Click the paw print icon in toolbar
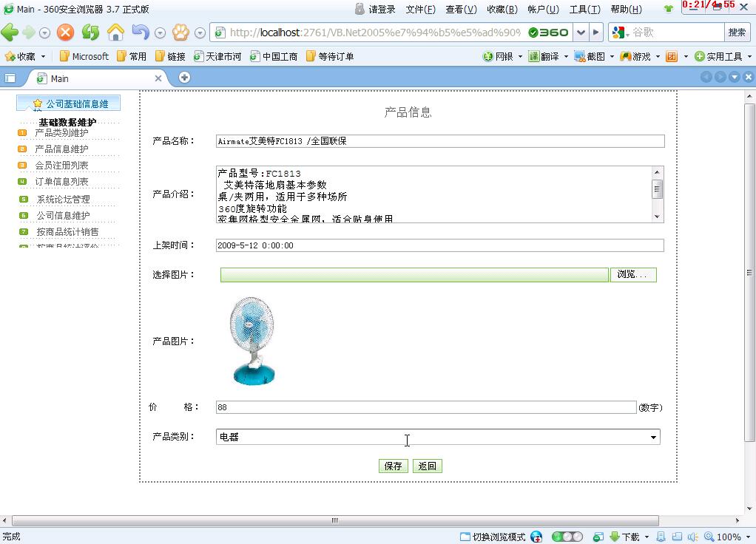Viewport: 756px width, 544px height. click(x=180, y=33)
